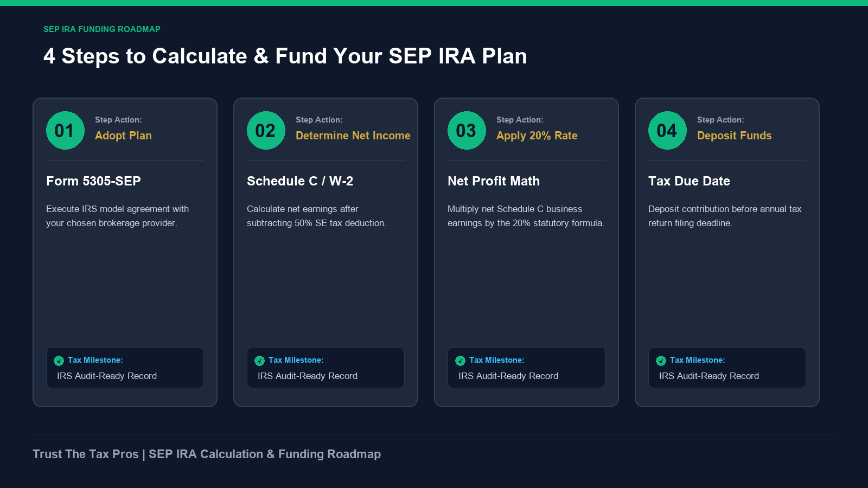Click 'Step Action:' label above Determine Net Income
Viewport: 868px width, 488px height.
pos(319,120)
